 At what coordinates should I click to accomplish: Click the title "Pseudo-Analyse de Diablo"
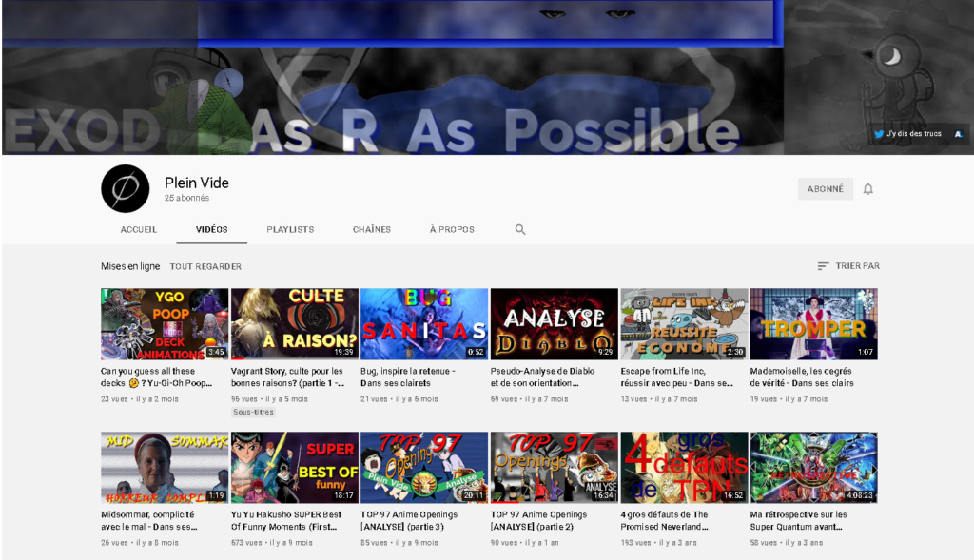tap(543, 377)
